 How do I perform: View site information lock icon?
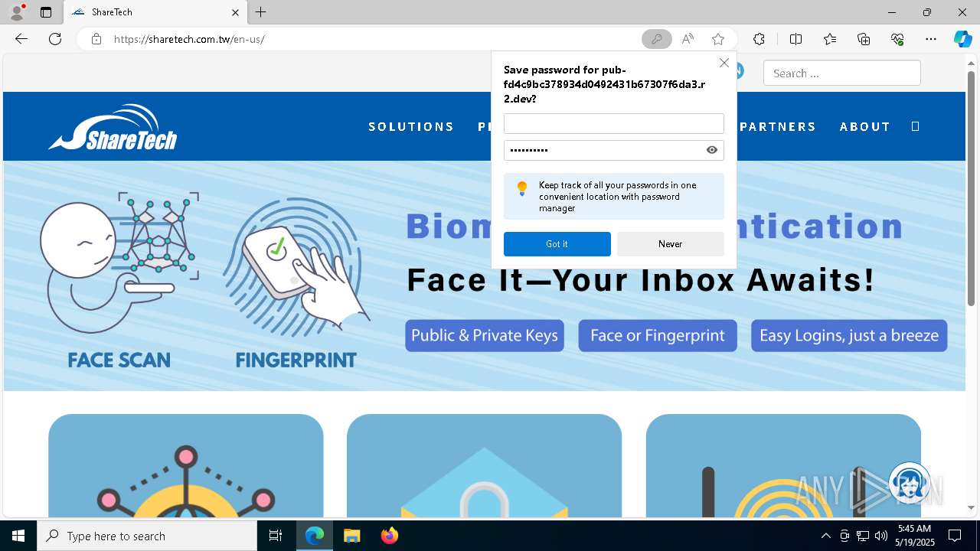point(96,39)
